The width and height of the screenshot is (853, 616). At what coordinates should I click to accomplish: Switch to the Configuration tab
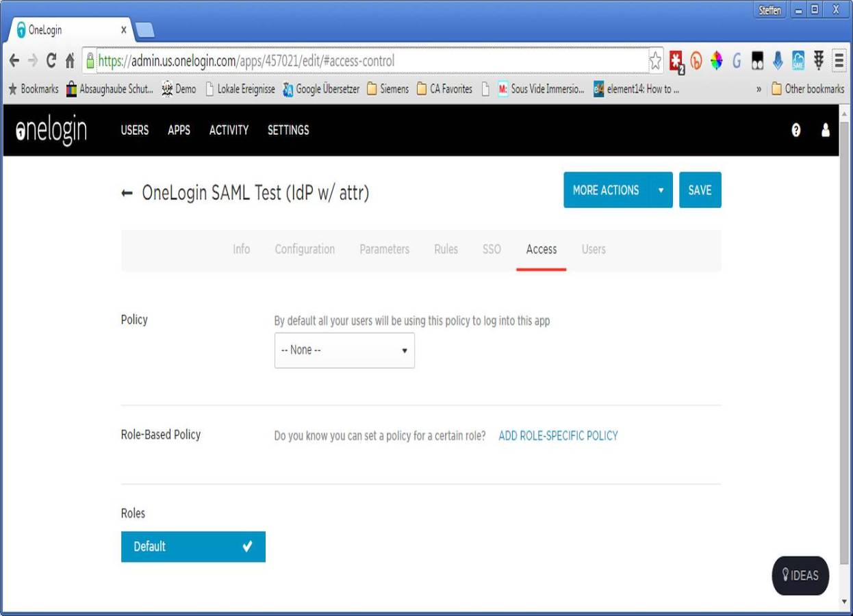[304, 249]
